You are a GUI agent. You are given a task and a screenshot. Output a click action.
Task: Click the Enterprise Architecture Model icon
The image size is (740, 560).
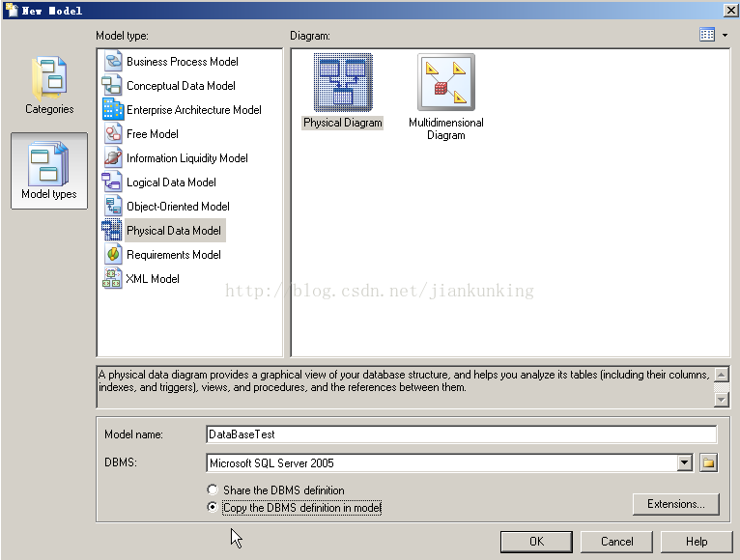coord(113,109)
